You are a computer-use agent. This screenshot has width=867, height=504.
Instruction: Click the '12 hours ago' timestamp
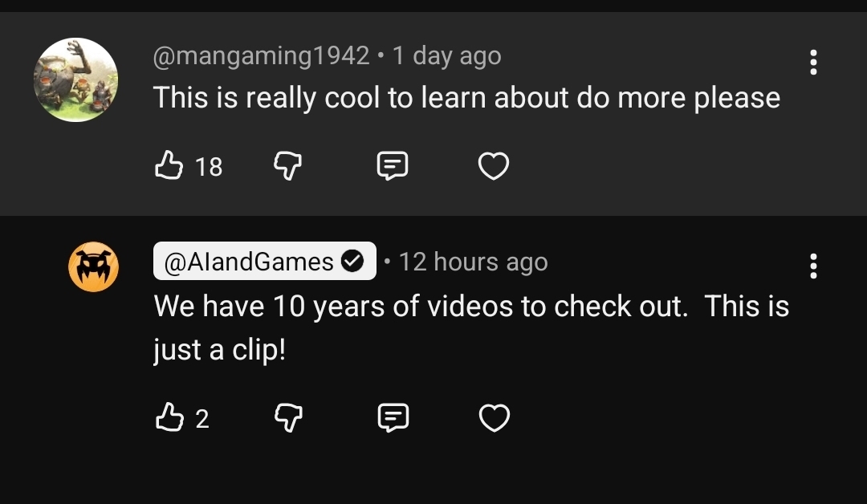tap(473, 262)
